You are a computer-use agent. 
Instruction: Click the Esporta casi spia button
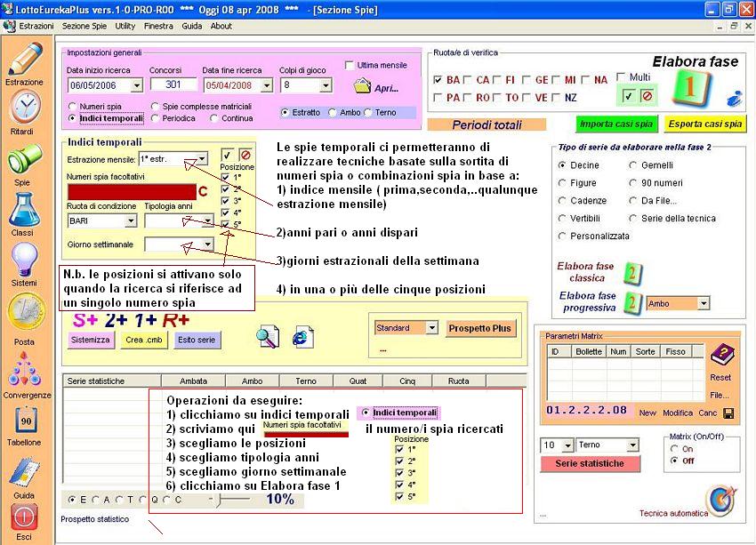(x=705, y=124)
